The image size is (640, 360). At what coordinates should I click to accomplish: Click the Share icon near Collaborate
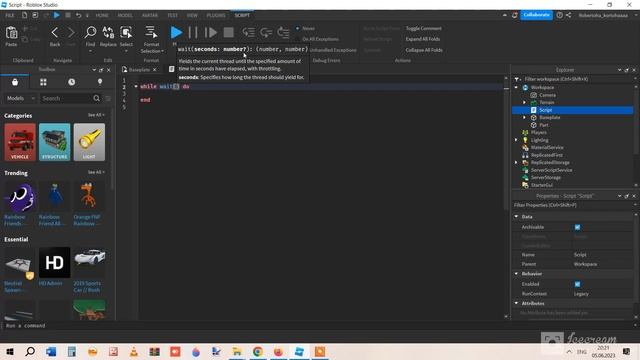tap(569, 15)
